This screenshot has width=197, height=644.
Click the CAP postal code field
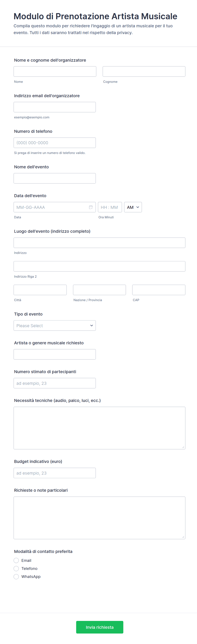[x=158, y=290]
